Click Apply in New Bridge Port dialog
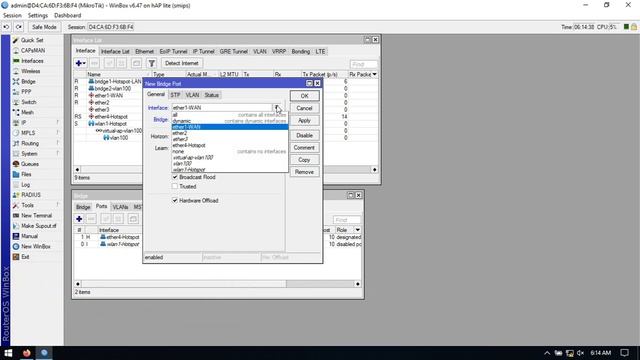640x360 pixels. click(x=304, y=121)
